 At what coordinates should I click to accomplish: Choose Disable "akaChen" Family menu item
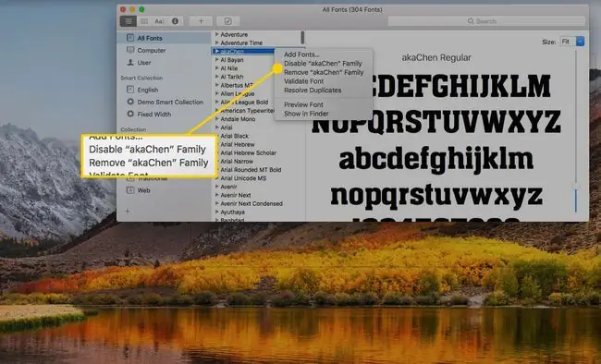coord(323,63)
